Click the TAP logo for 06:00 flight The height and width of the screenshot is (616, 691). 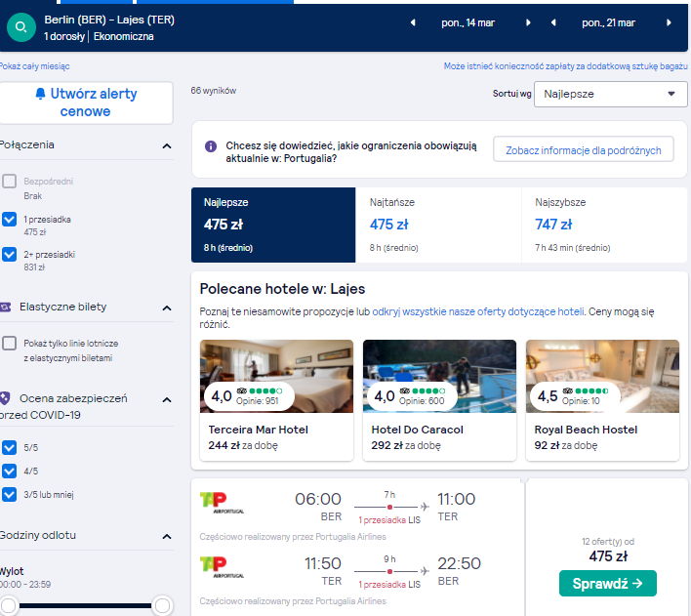point(222,503)
